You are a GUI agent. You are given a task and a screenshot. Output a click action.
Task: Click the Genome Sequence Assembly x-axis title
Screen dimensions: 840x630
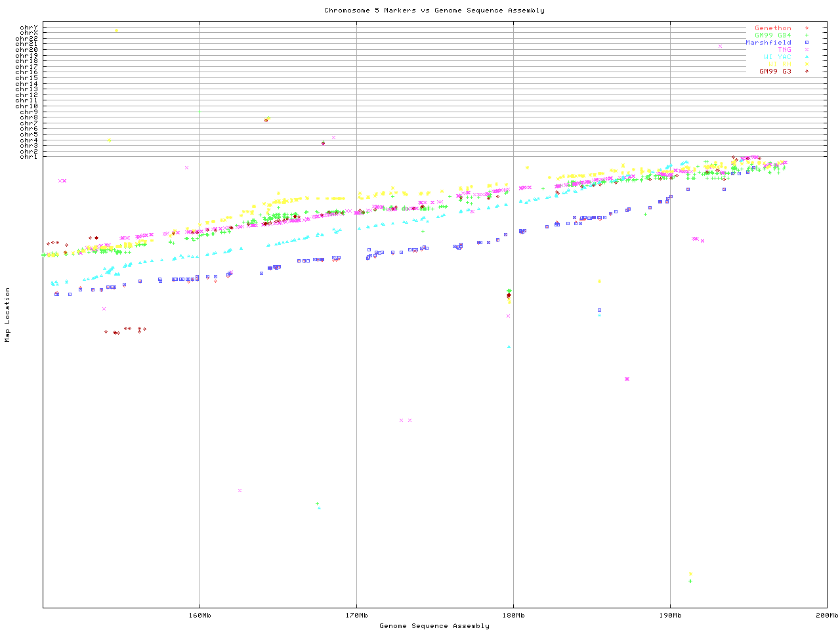(434, 626)
